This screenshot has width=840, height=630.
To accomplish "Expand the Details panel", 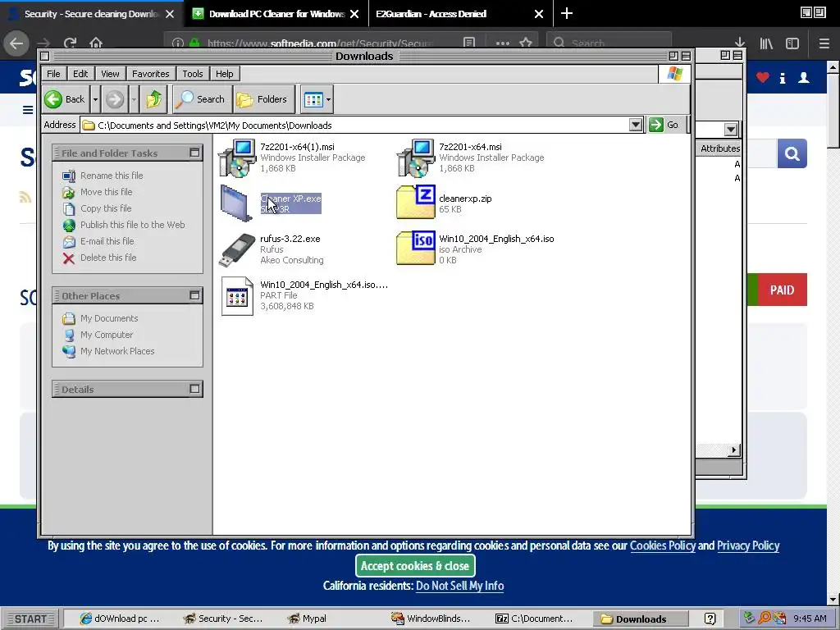I will (x=194, y=389).
